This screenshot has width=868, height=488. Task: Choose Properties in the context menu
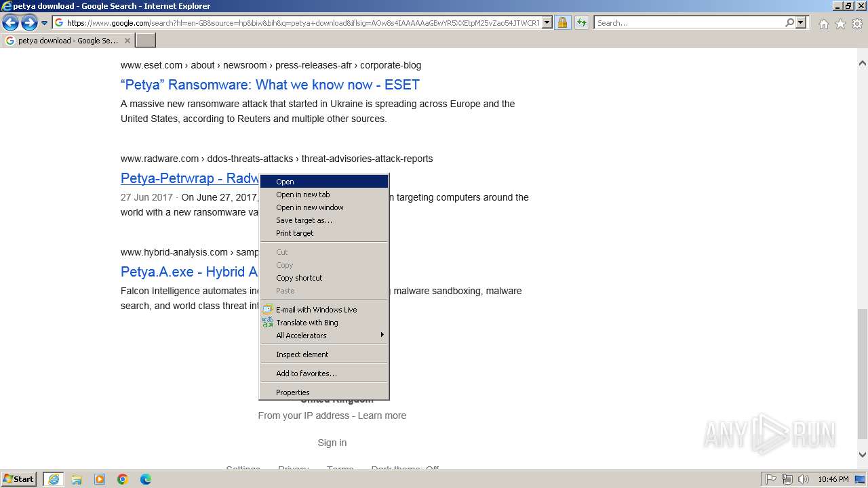click(324, 392)
